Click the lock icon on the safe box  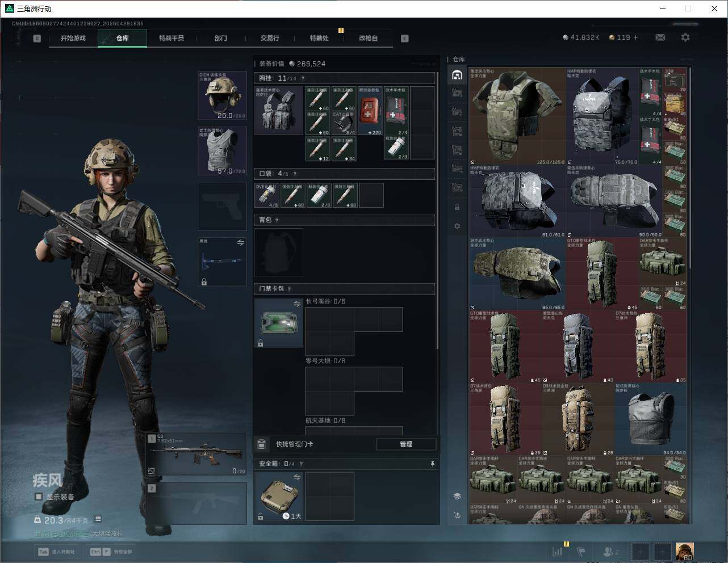click(260, 516)
